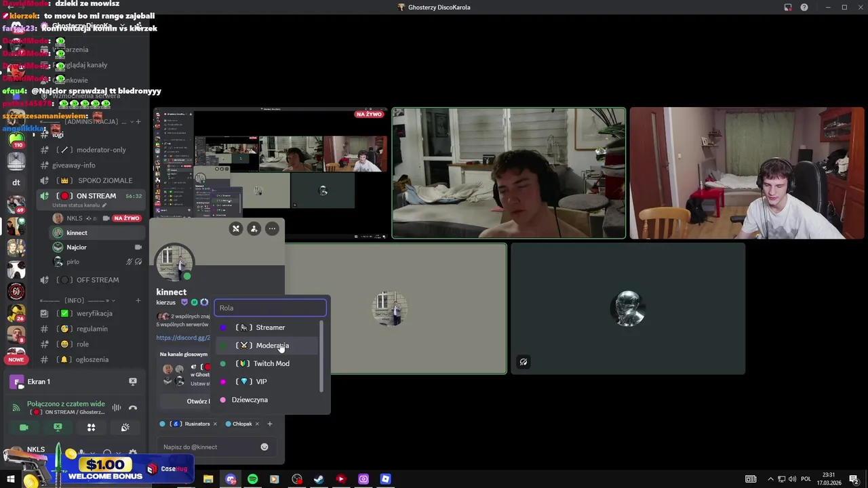The image size is (868, 488).
Task: Open the discord.gg link in kinnect's profile
Action: [183, 338]
